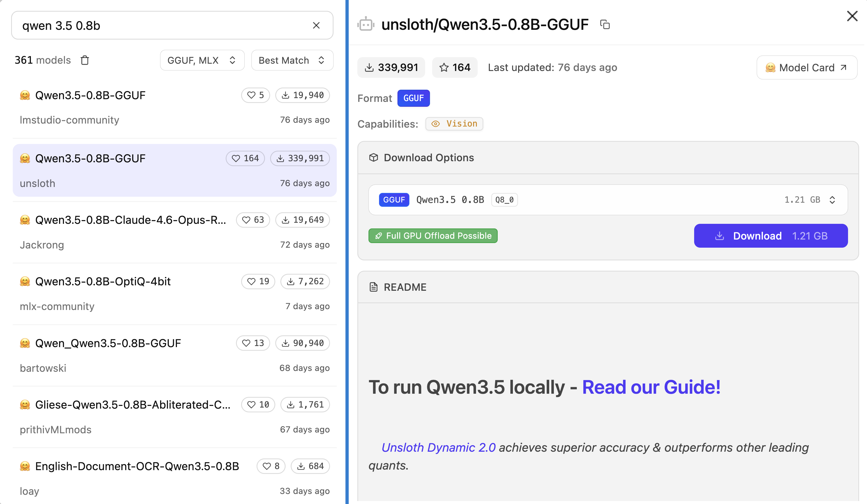Click the 339,991 downloads badge in unsloth row
Image resolution: width=867 pixels, height=504 pixels.
[300, 158]
